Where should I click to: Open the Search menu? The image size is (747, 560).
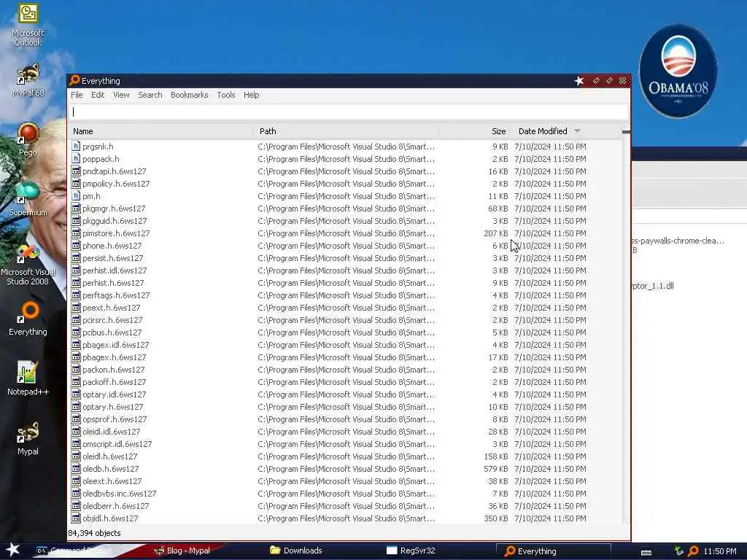click(150, 95)
